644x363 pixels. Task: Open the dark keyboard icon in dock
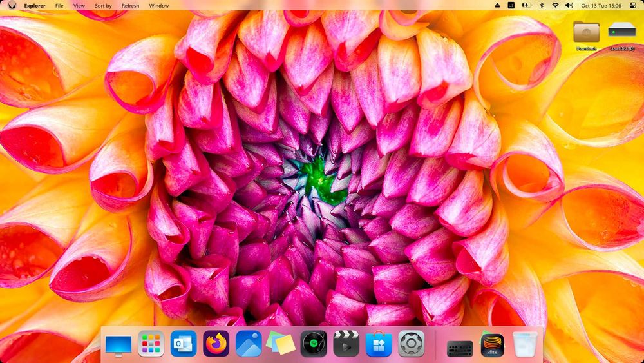point(460,349)
